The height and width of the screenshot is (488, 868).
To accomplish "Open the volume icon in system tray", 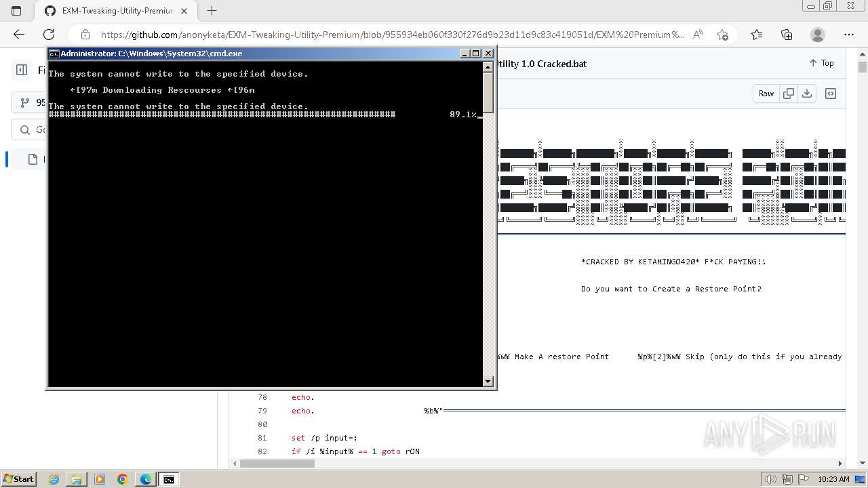I will (771, 479).
